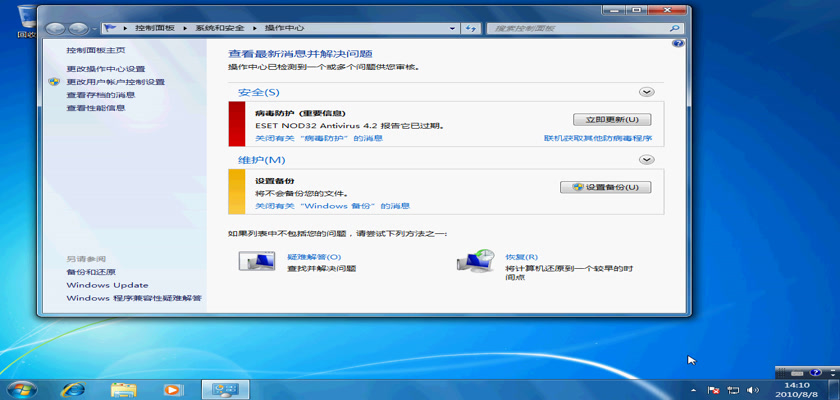This screenshot has width=840, height=400.
Task: Click the volume speaker tray icon
Action: [753, 389]
